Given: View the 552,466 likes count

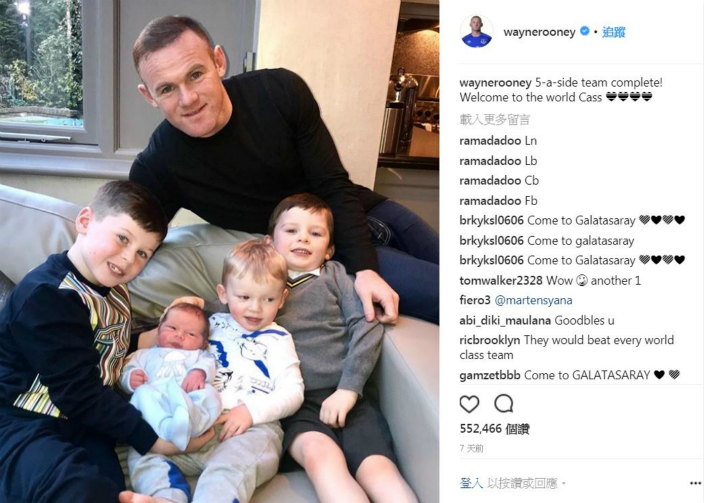Looking at the screenshot, I should pos(494,429).
